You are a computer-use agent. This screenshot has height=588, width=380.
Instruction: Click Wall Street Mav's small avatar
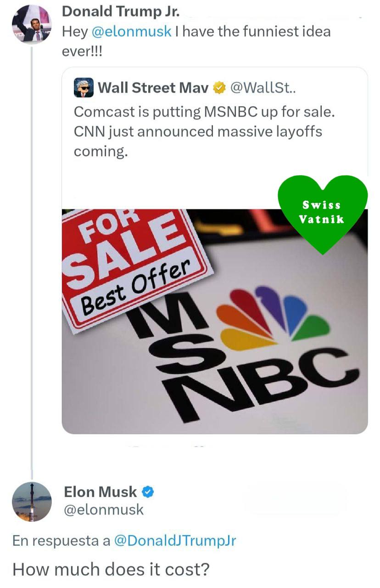(84, 87)
